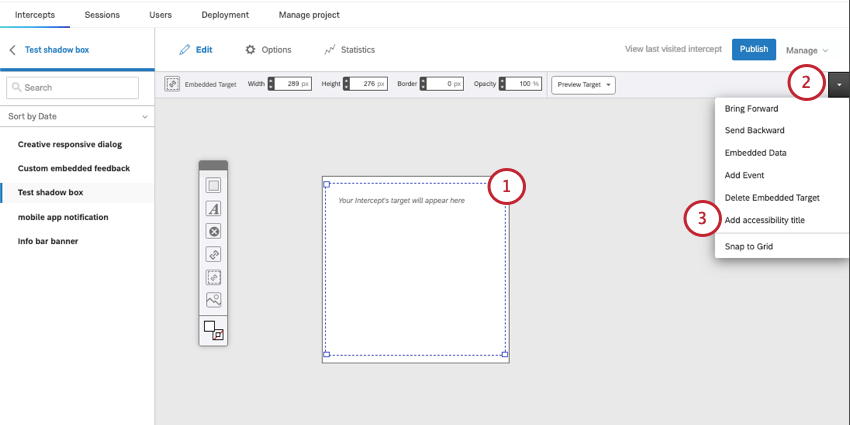Select the rectangle box tool in the floating palette

[x=213, y=185]
